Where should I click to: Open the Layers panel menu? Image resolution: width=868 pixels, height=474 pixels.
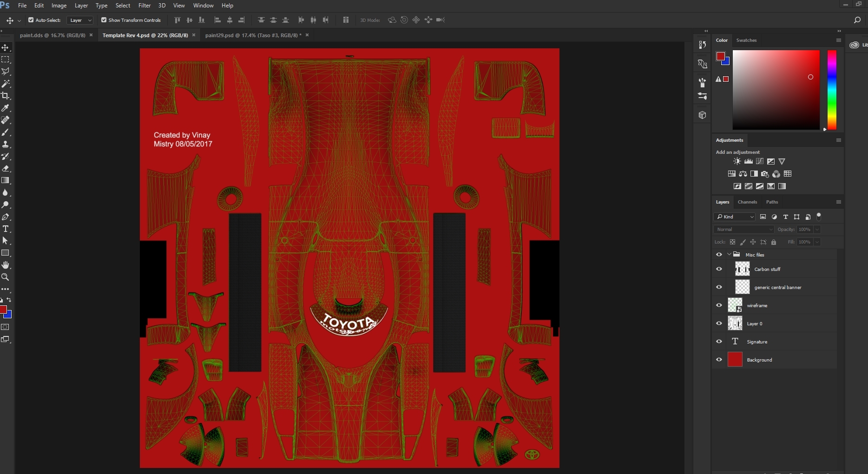(x=839, y=202)
